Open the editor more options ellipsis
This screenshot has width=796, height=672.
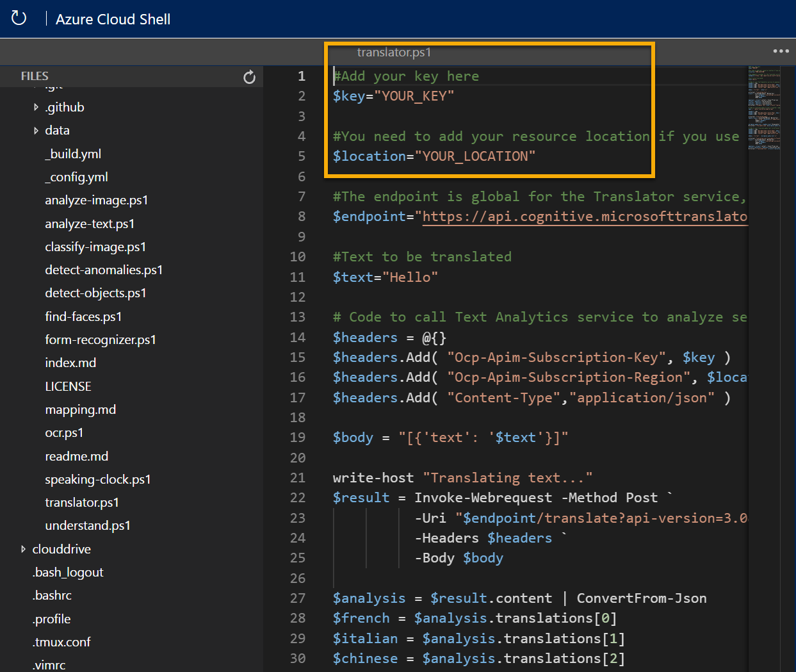pyautogui.click(x=781, y=51)
